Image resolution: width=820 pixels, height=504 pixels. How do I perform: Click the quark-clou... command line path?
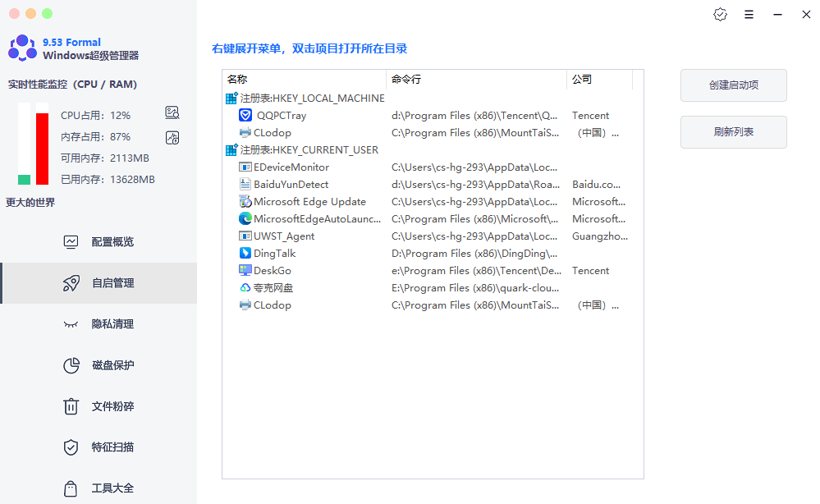tap(475, 287)
